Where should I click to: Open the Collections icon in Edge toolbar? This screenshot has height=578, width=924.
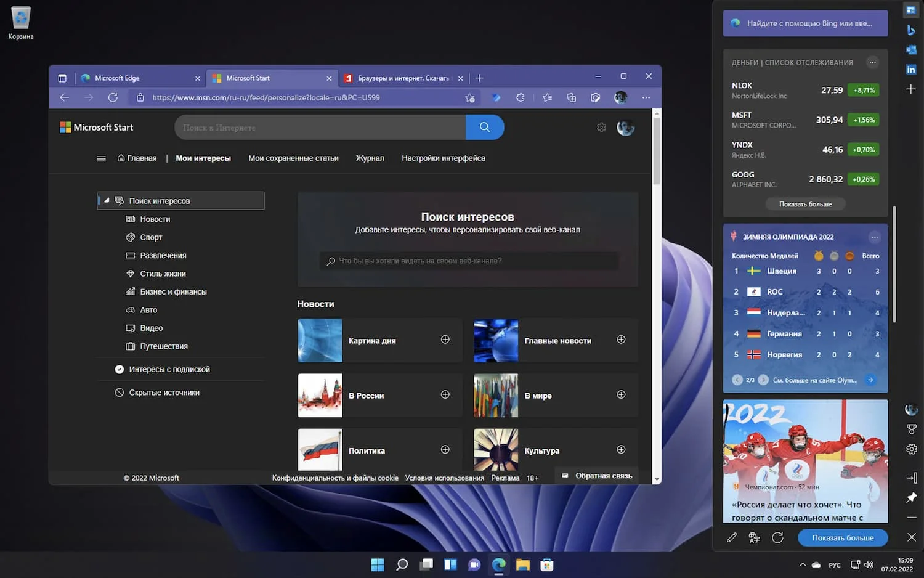pyautogui.click(x=571, y=97)
